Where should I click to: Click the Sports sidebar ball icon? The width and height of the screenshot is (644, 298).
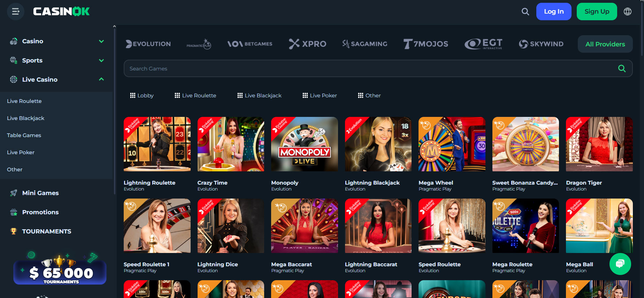[14, 60]
